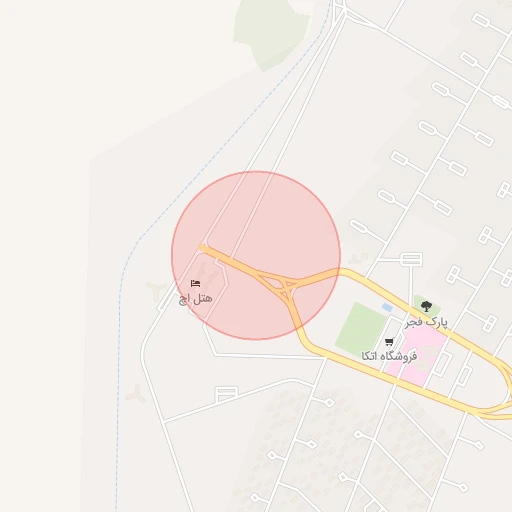The width and height of the screenshot is (512, 512).
Task: Click the green sports field near the store
Action: (x=361, y=330)
